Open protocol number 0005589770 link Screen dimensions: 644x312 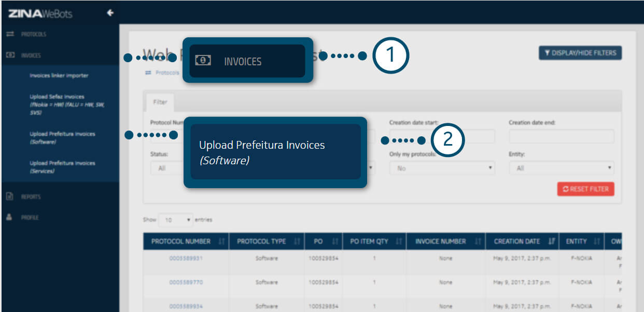186,282
